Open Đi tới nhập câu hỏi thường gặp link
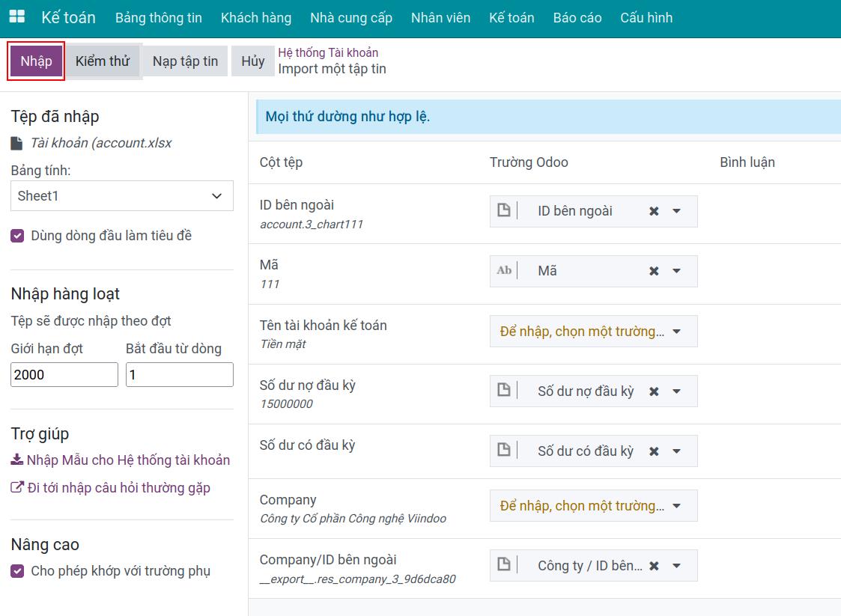Image resolution: width=841 pixels, height=616 pixels. tap(118, 488)
